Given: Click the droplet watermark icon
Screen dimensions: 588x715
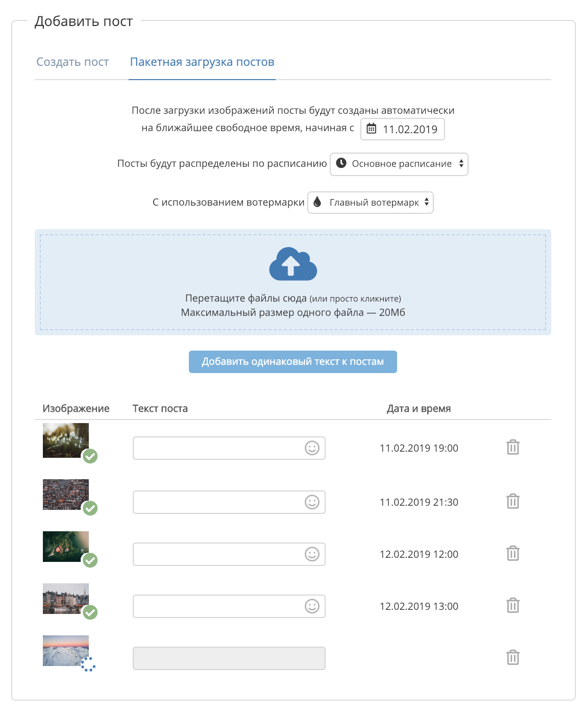Looking at the screenshot, I should click(x=317, y=202).
